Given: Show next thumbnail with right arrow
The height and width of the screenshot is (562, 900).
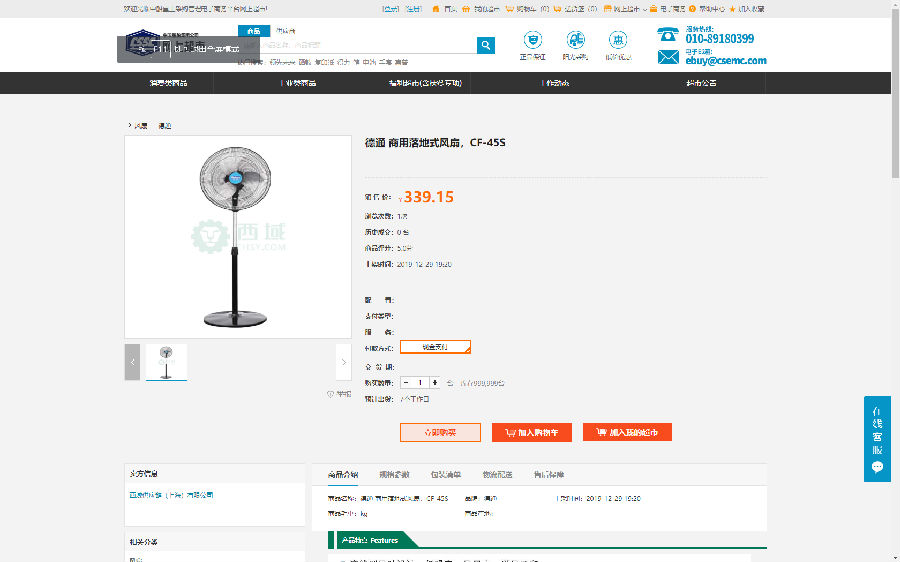Looking at the screenshot, I should pyautogui.click(x=343, y=362).
